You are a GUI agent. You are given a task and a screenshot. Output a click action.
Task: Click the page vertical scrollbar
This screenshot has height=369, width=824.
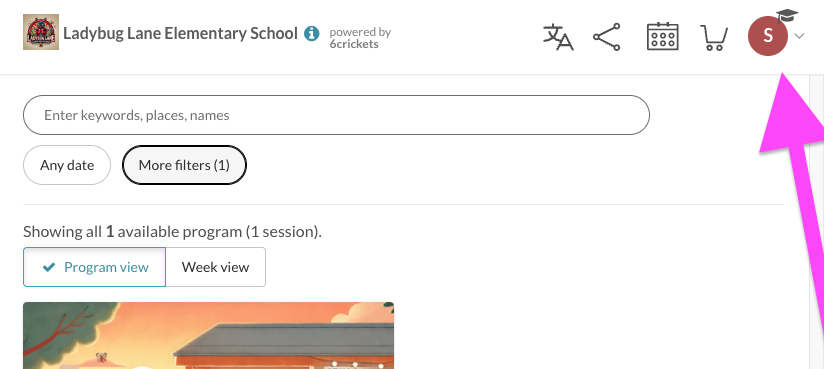point(816,221)
